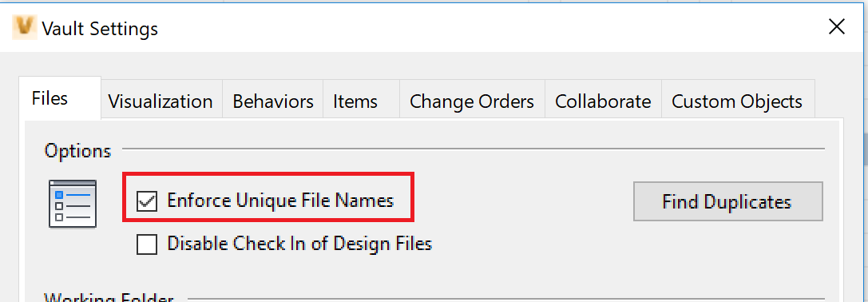
Task: Open the Find Duplicates dialog
Action: tap(728, 201)
